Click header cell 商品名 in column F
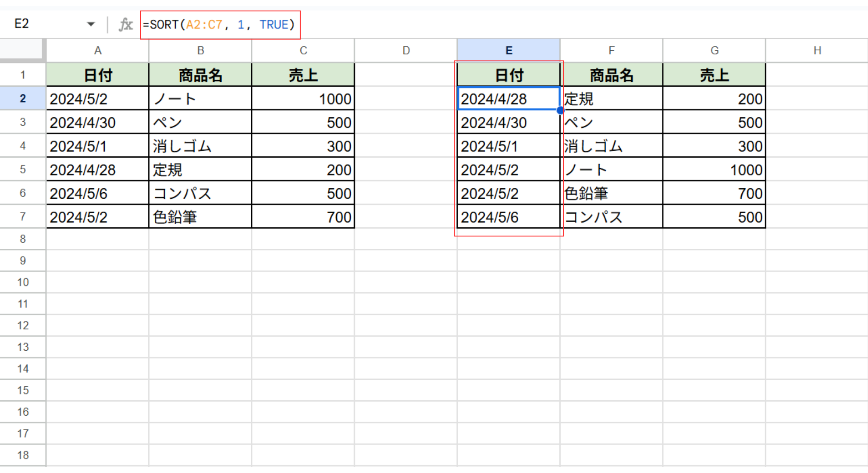Screen dimensions: 868x473 coord(612,75)
